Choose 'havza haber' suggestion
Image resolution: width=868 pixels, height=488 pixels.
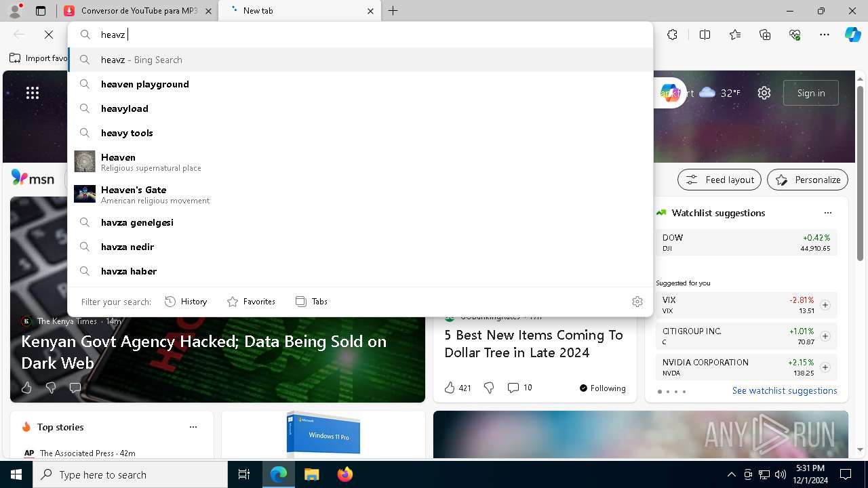pos(360,271)
